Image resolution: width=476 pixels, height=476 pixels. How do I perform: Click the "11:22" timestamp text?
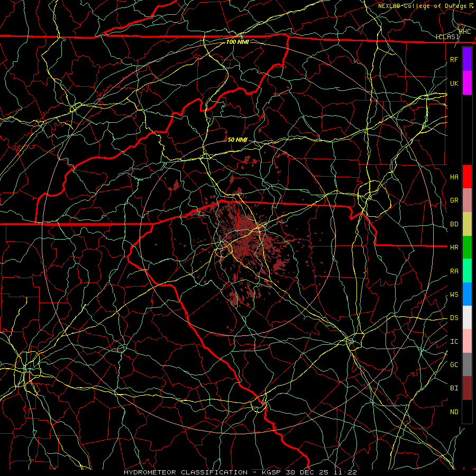click(x=345, y=472)
